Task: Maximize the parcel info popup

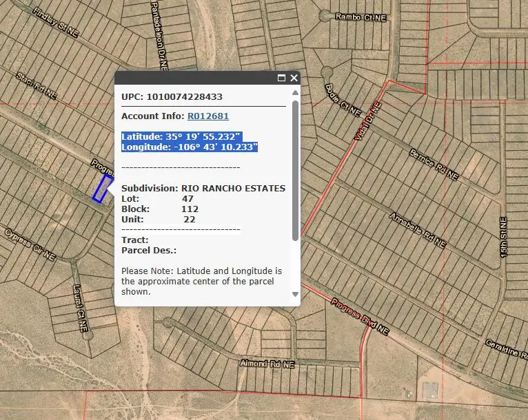Action: [281, 78]
